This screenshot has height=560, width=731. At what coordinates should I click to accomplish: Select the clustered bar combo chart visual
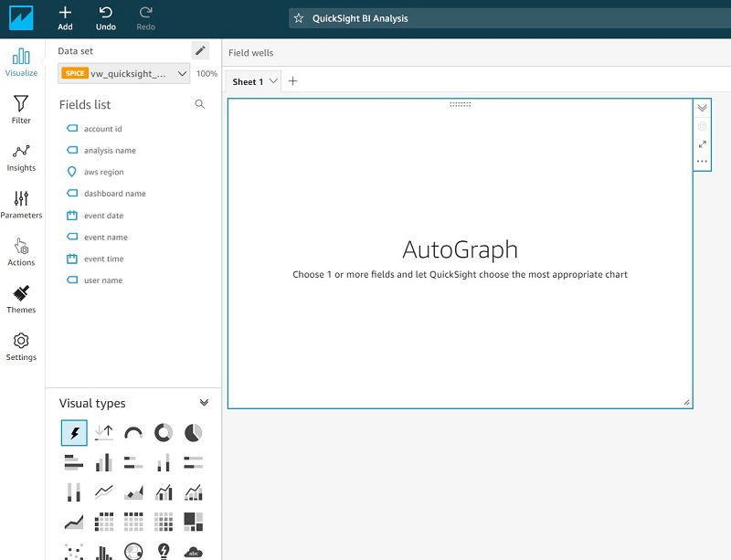pos(164,491)
